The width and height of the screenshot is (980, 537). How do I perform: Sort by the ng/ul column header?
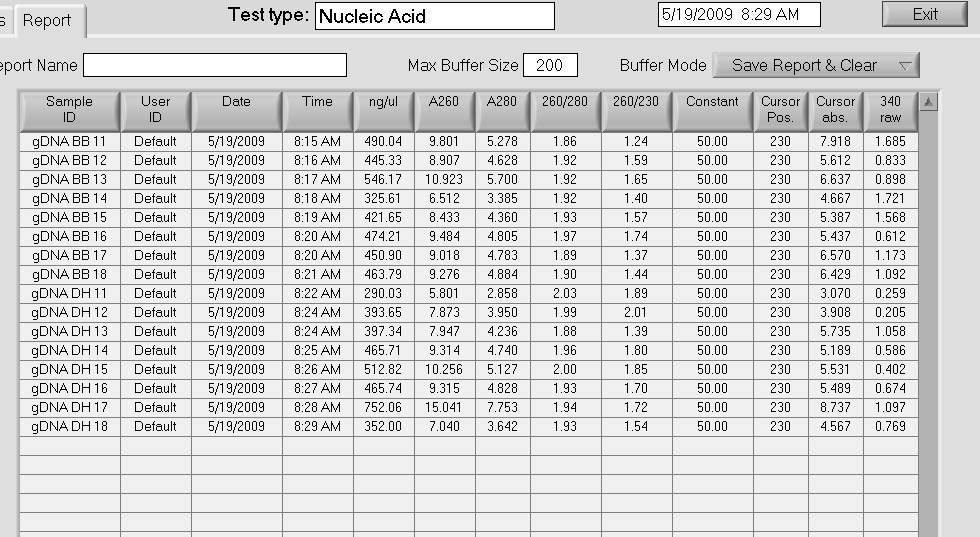pyautogui.click(x=385, y=102)
